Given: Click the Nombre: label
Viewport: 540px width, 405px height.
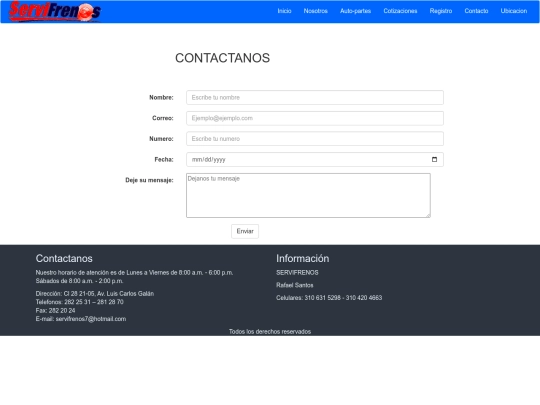Looking at the screenshot, I should (161, 97).
